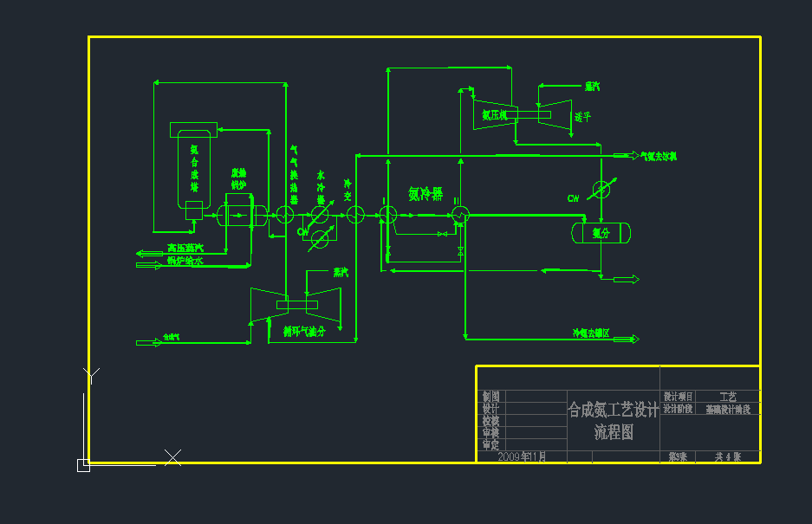This screenshot has width=812, height=524.
Task: Select the 气气换热器 vertical label
Action: tap(294, 173)
